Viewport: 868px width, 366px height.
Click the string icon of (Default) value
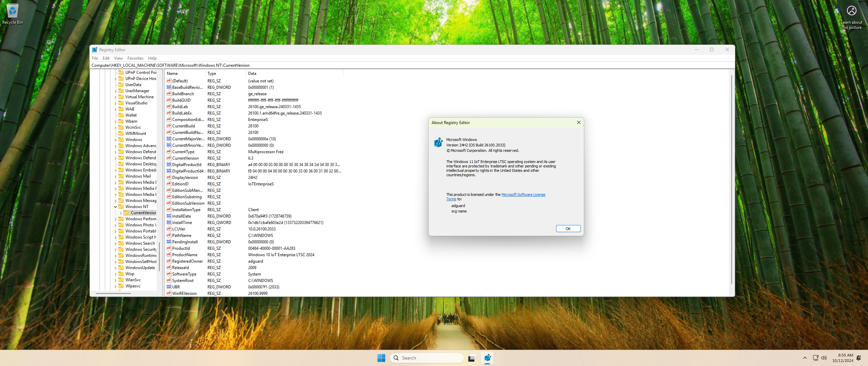click(169, 81)
